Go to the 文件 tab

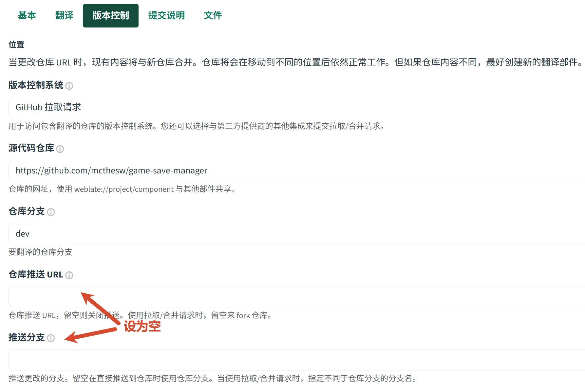[x=213, y=15]
